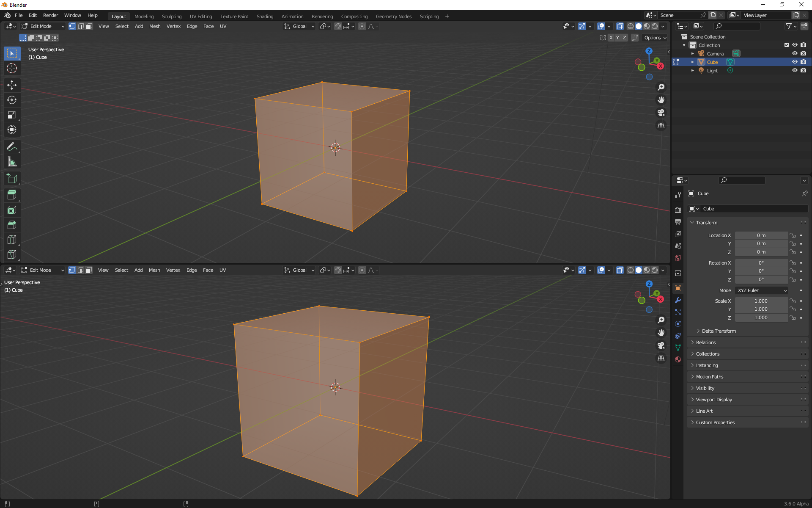Select the Loop Cut tool
The image size is (812, 508).
click(x=12, y=240)
